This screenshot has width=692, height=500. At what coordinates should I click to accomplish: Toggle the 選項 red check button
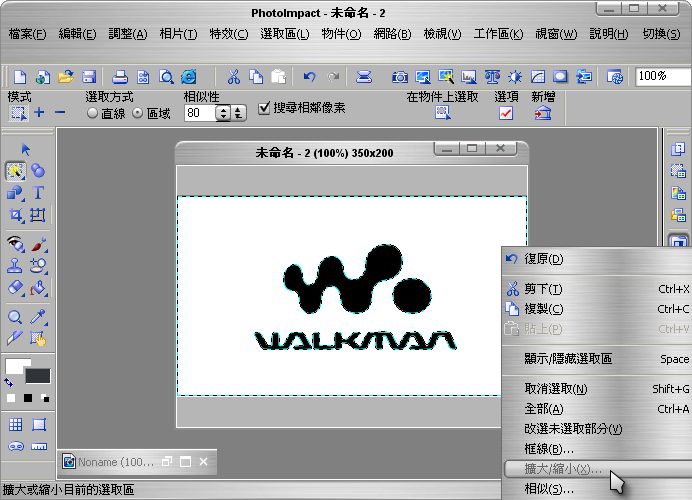pos(506,113)
